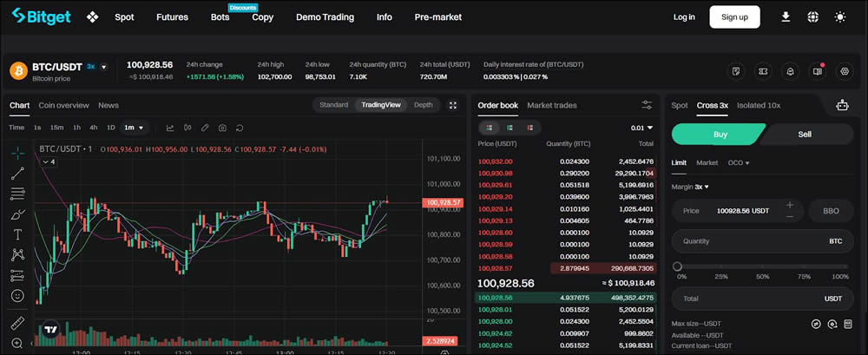Expand the 0.01 price grouping dropdown
The image size is (868, 355).
tap(642, 128)
